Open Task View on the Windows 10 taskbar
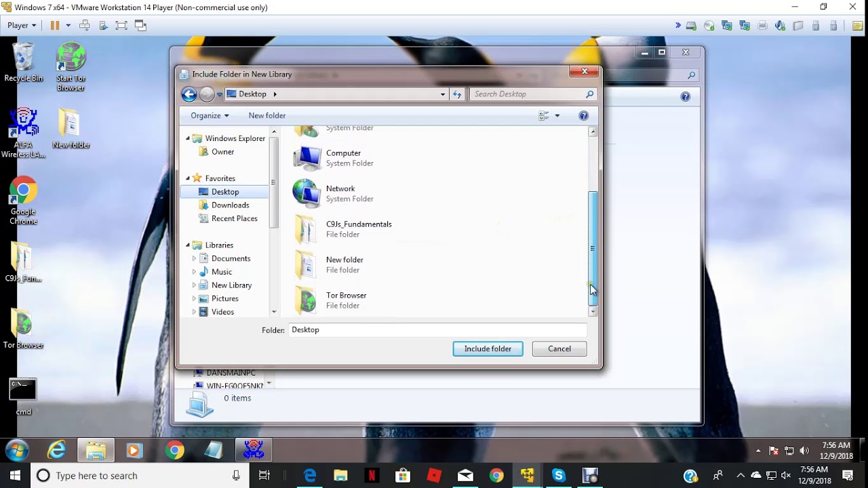This screenshot has height=488, width=868. (264, 476)
